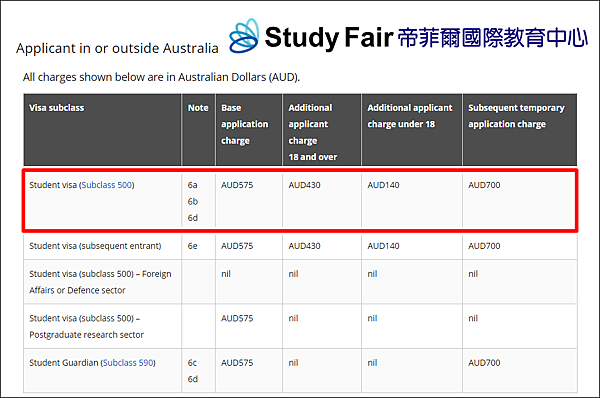The height and width of the screenshot is (398, 600).
Task: Click the Chinese name 帝菲爾國際教育中心
Action: point(492,38)
